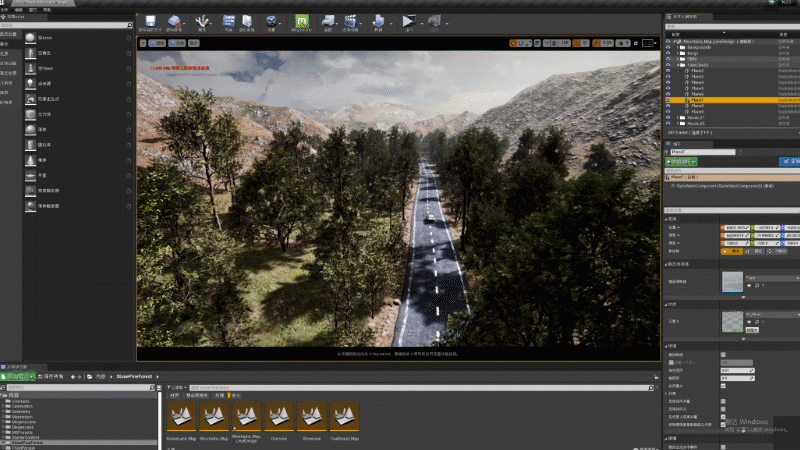This screenshot has height=450, width=800.
Task: Click the Lit view mode button
Action: pos(177,43)
